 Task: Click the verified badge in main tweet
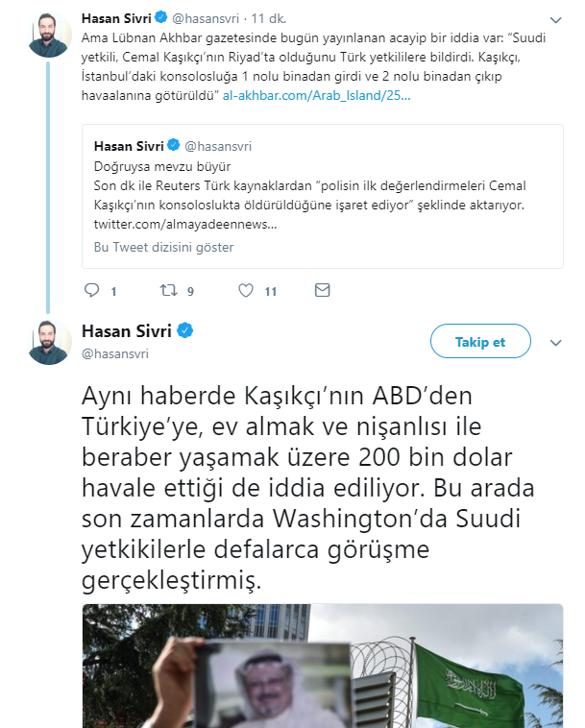click(x=185, y=331)
